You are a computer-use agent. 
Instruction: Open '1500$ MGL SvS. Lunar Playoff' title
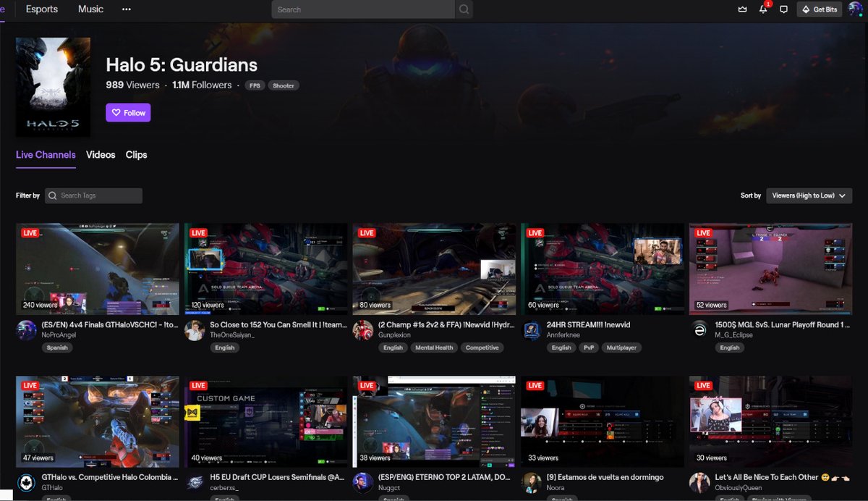pyautogui.click(x=783, y=325)
